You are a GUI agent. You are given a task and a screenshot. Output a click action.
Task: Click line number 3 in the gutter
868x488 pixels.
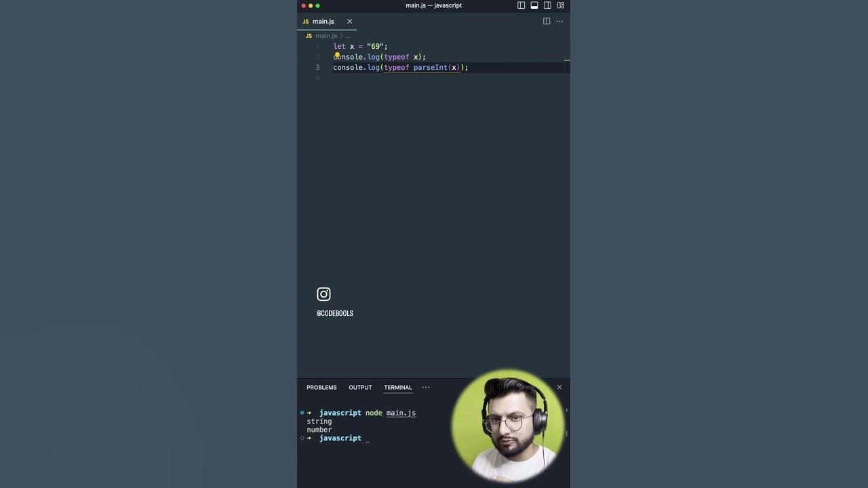(317, 68)
